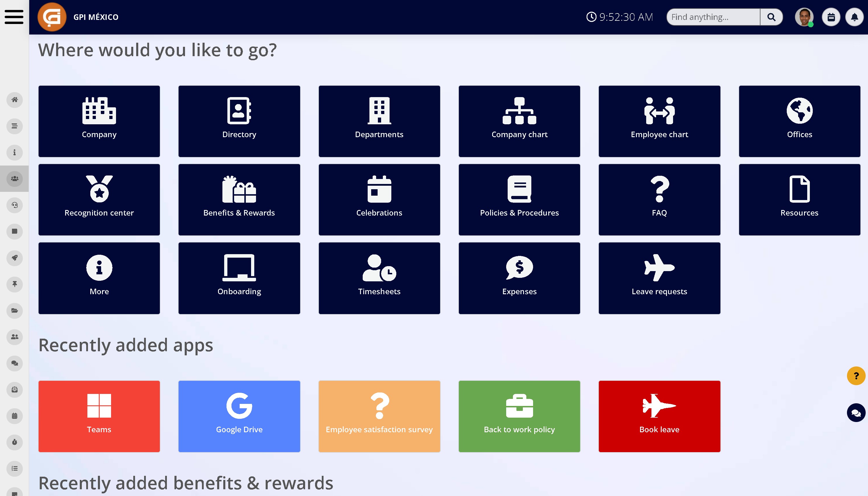
Task: Open the hamburger menu
Action: 14,17
